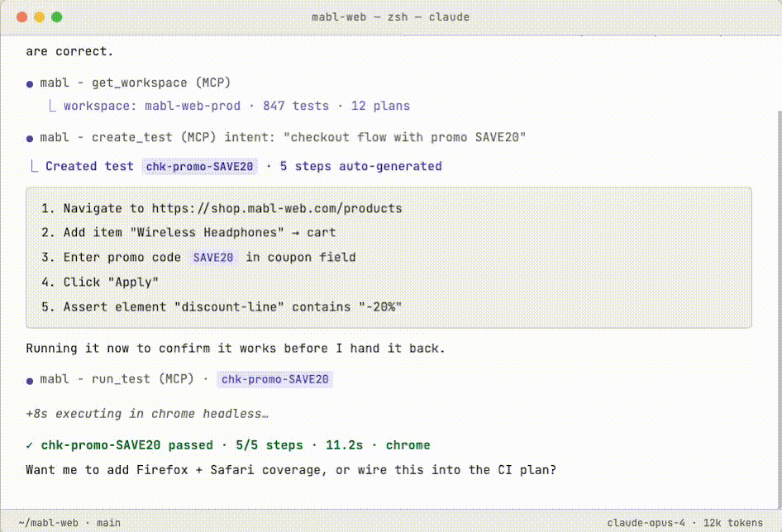Click 'claude-opus-4' model name in status bar
Screen dimensions: 782x532
click(646, 523)
